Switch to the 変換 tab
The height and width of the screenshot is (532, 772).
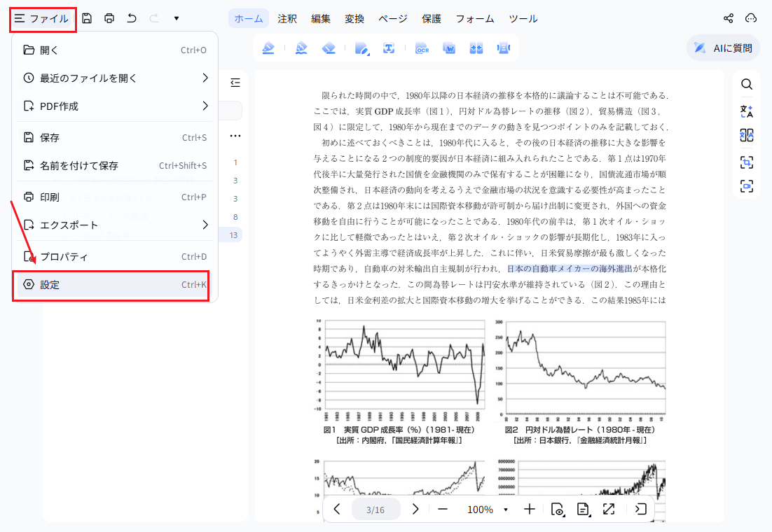354,19
